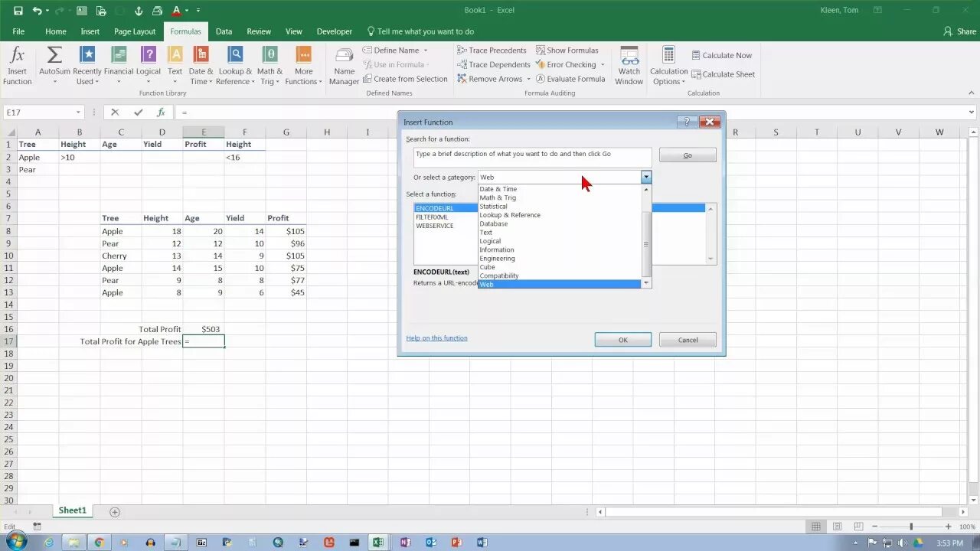Open the AutoSum sigma tool

click(54, 65)
